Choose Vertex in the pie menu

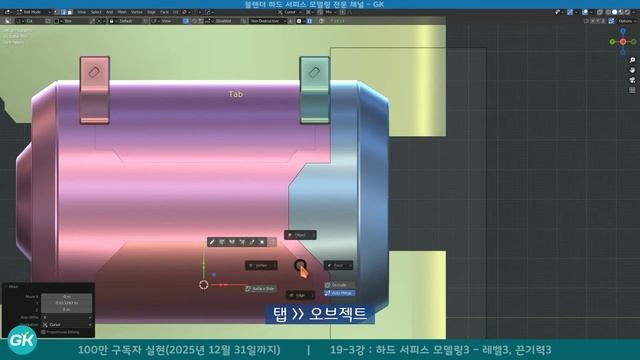(x=261, y=265)
